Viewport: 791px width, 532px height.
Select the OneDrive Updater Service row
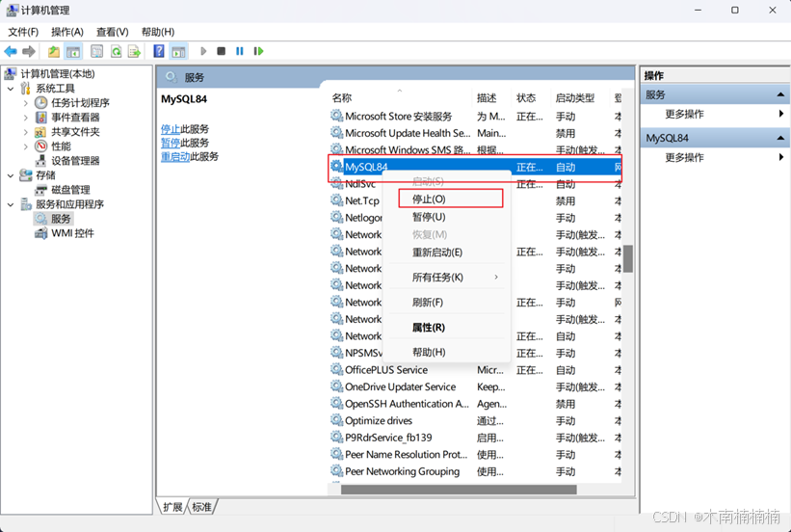(x=475, y=387)
